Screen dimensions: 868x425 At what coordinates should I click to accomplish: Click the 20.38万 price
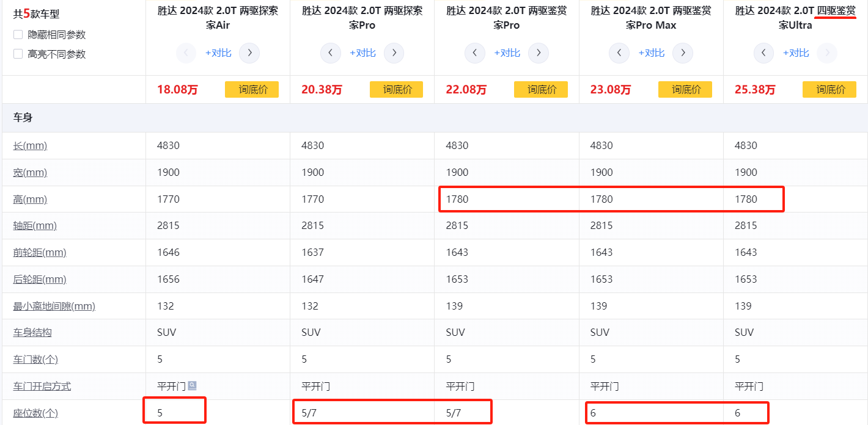[322, 90]
